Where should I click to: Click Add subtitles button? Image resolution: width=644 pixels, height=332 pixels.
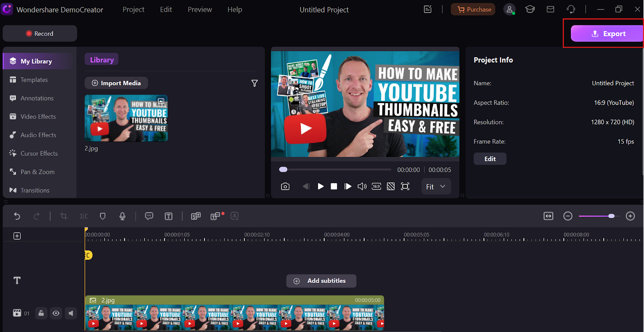point(321,281)
